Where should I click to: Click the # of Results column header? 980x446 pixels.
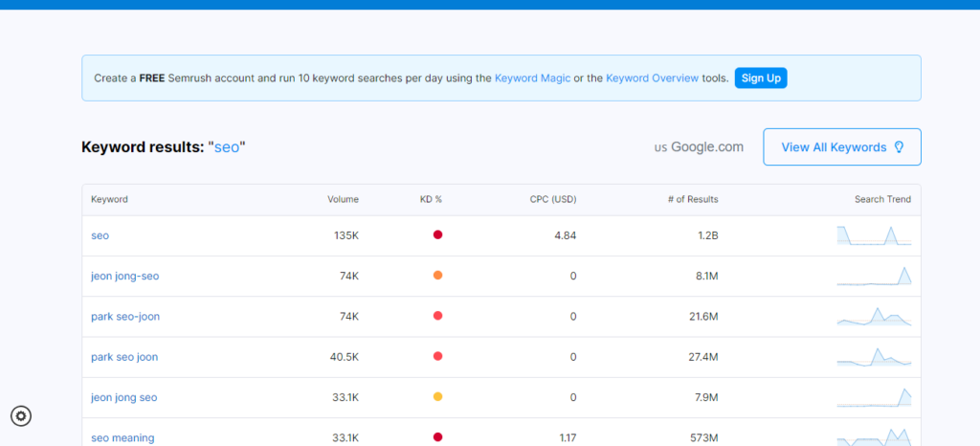point(693,199)
